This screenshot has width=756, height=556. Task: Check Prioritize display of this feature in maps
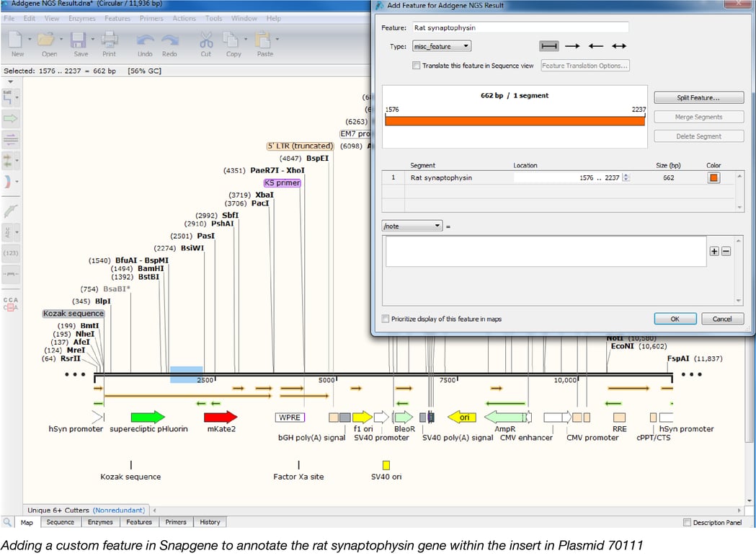pos(386,318)
